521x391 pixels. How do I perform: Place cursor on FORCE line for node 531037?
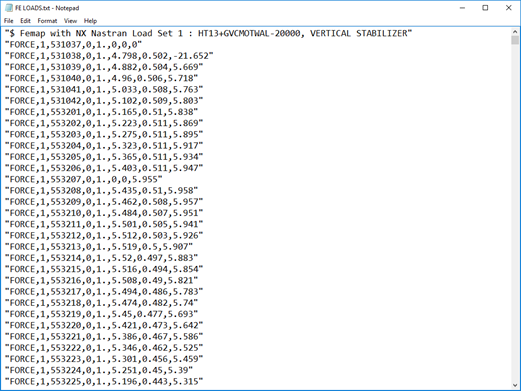coord(73,45)
